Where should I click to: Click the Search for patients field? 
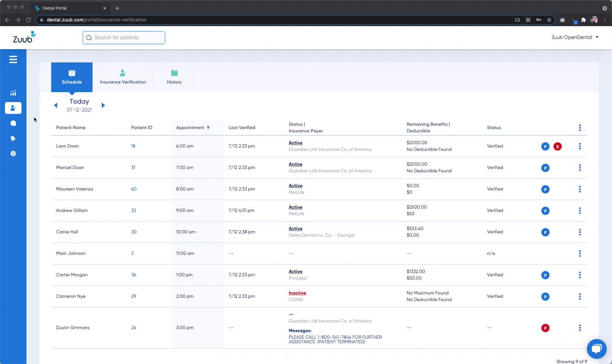(124, 38)
